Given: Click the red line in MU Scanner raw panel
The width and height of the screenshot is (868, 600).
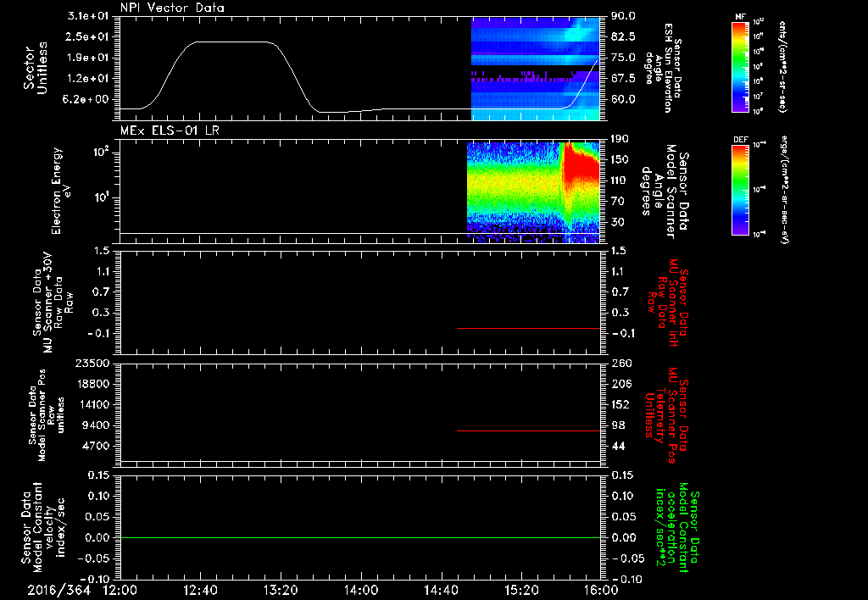Looking at the screenshot, I should tap(528, 328).
